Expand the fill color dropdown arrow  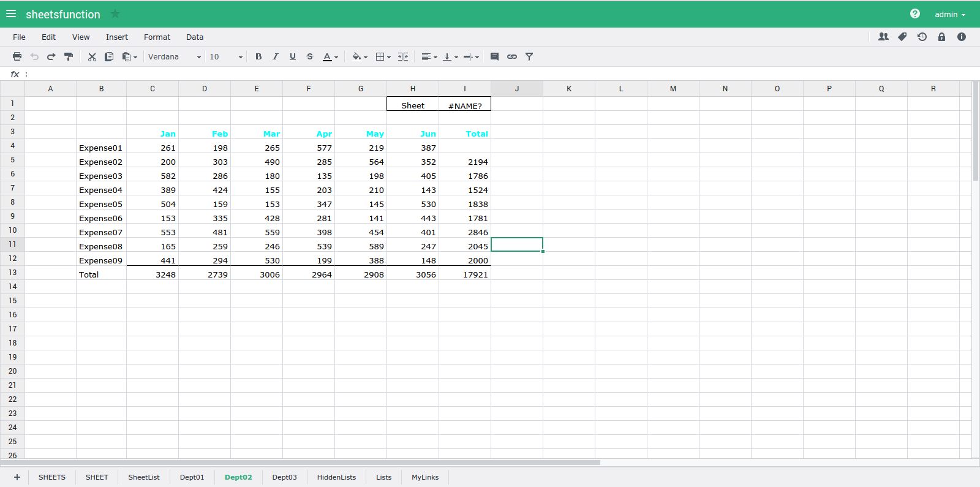click(x=366, y=57)
